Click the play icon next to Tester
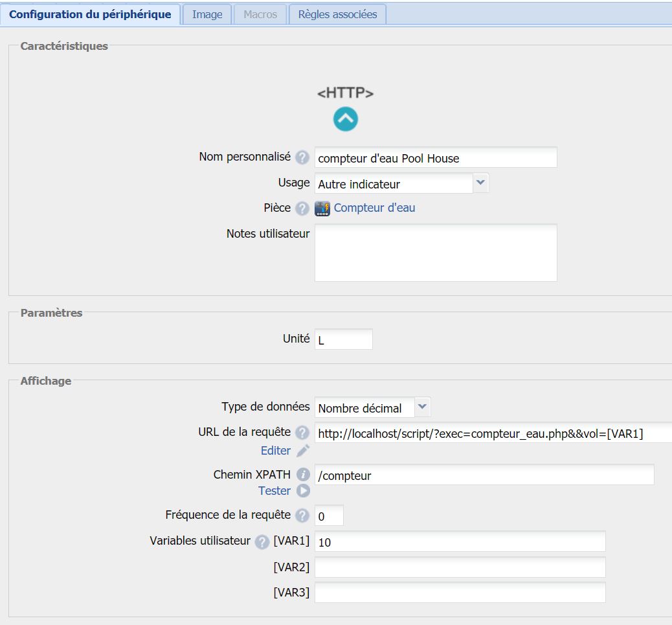 [x=303, y=491]
